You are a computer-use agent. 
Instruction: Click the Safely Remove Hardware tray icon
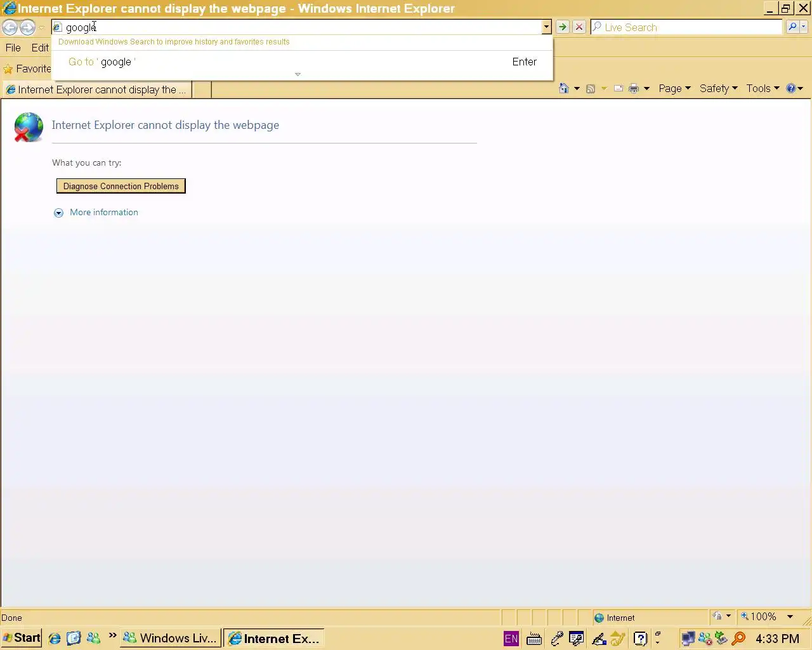pos(721,638)
